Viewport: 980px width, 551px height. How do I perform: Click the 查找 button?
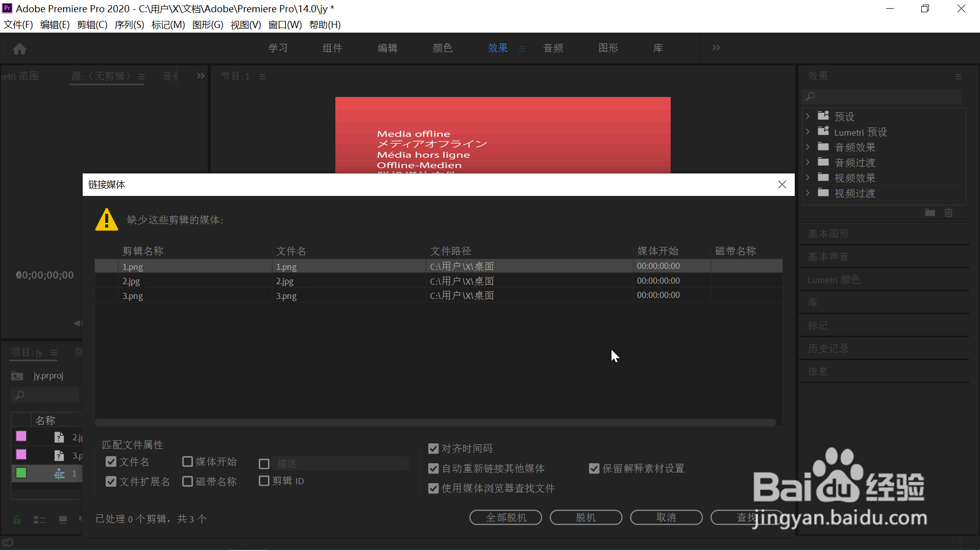747,517
